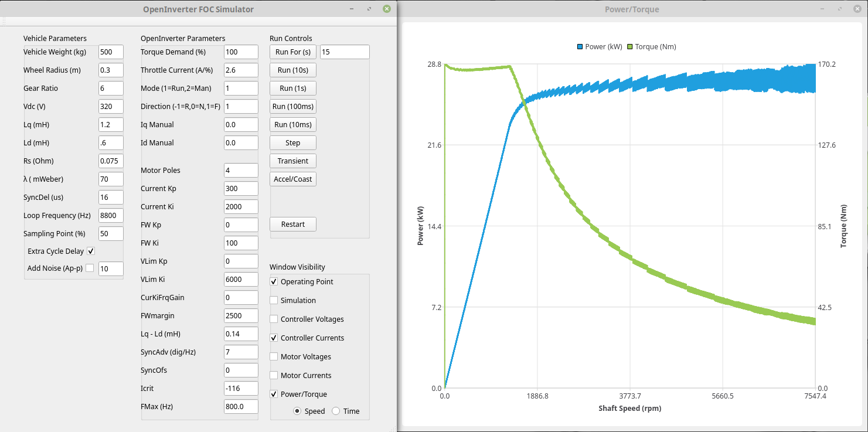Hide the Controller Currents window

274,338
